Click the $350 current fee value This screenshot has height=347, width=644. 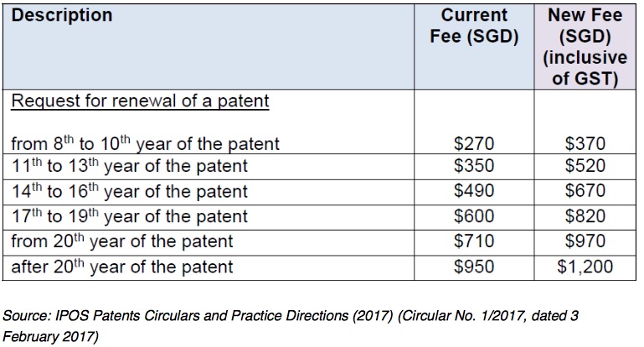click(x=474, y=167)
